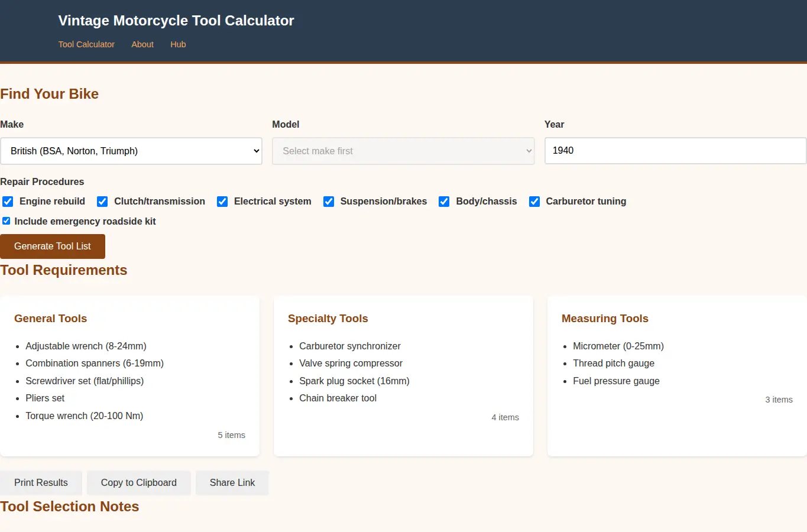
Task: Select the 'Adjustable wrench (8-24mm)' item
Action: [x=86, y=346]
